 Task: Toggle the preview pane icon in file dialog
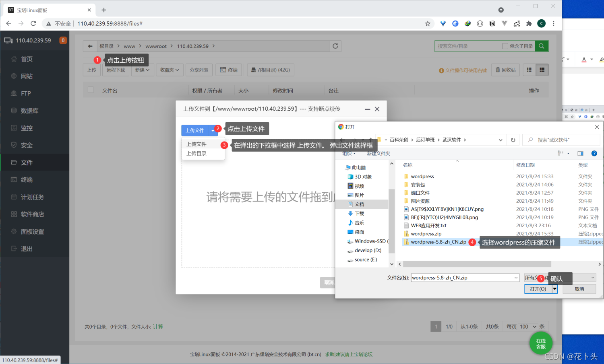(x=580, y=153)
